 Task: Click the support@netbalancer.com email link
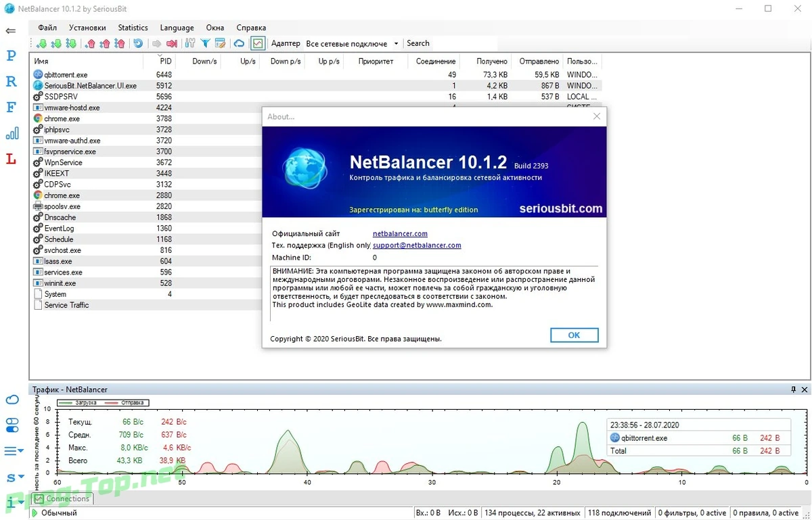(x=417, y=245)
